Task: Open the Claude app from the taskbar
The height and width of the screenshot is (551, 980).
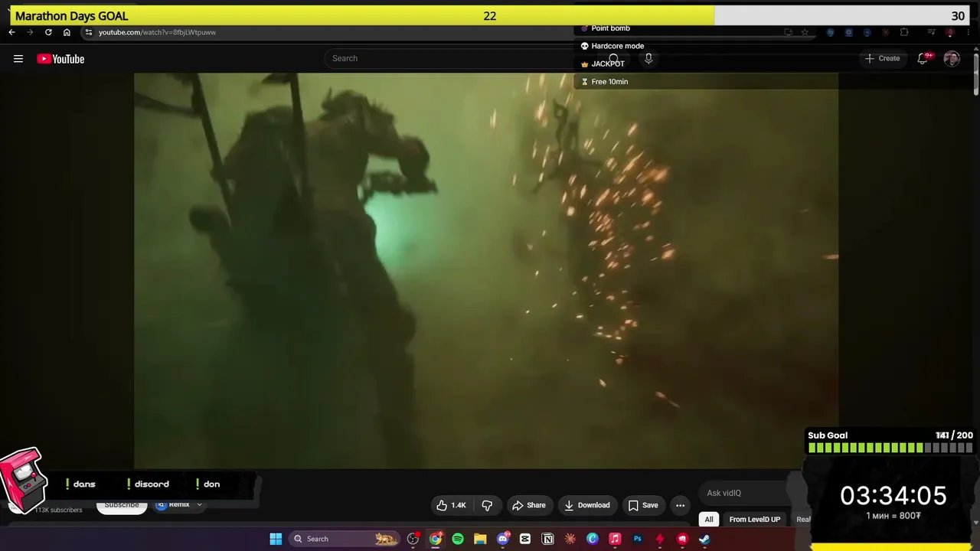Action: pos(570,539)
